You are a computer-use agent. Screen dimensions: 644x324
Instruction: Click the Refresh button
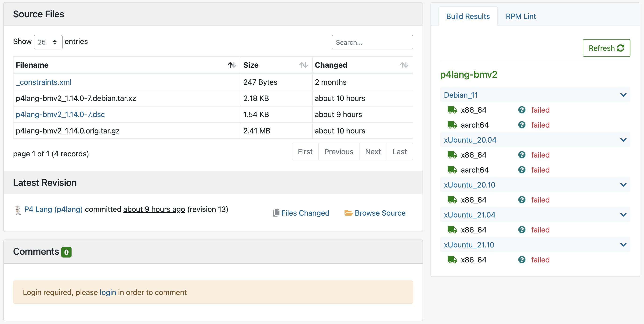point(606,48)
